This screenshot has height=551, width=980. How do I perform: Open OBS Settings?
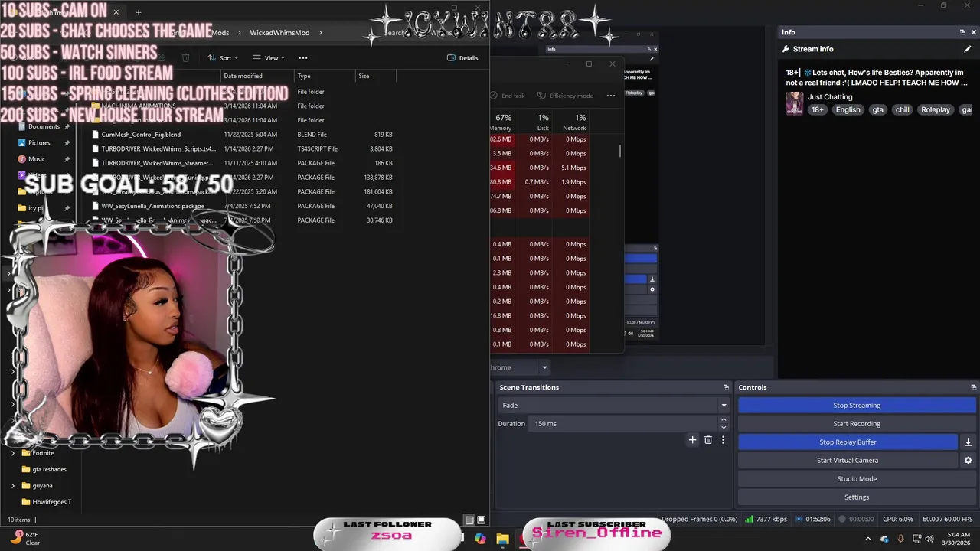[857, 497]
